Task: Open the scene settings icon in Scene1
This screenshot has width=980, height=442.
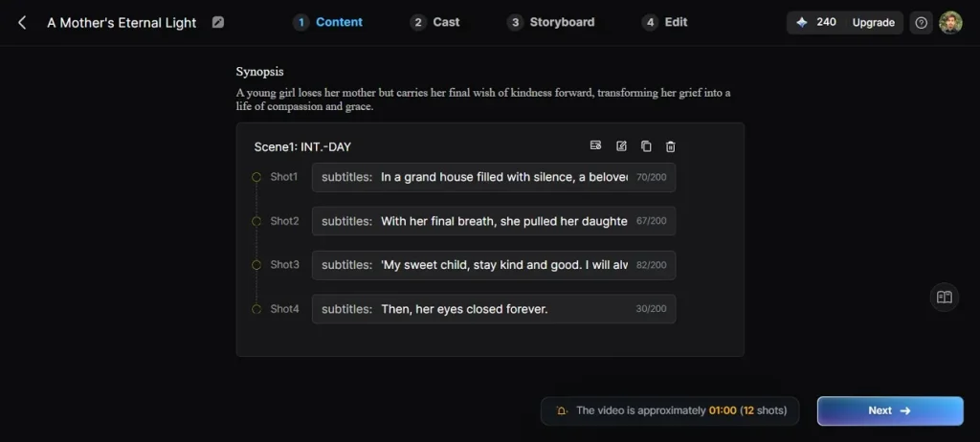Action: coord(595,145)
